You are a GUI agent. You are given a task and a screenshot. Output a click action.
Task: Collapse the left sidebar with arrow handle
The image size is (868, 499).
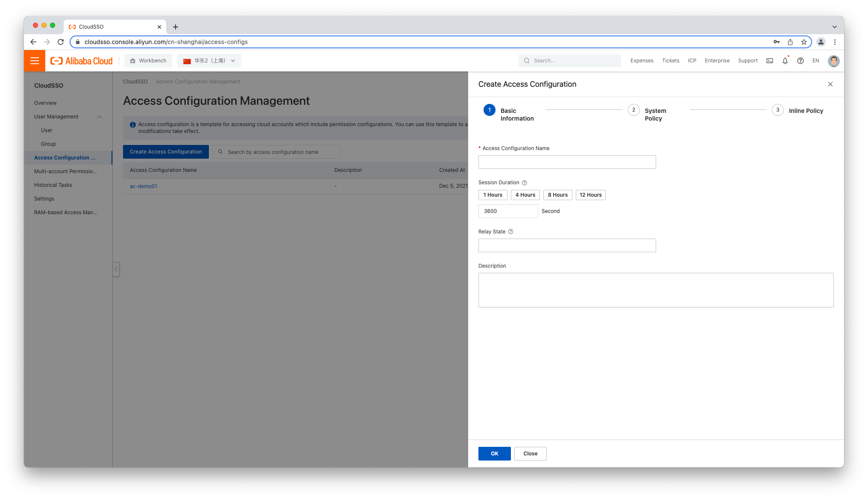[x=116, y=269]
